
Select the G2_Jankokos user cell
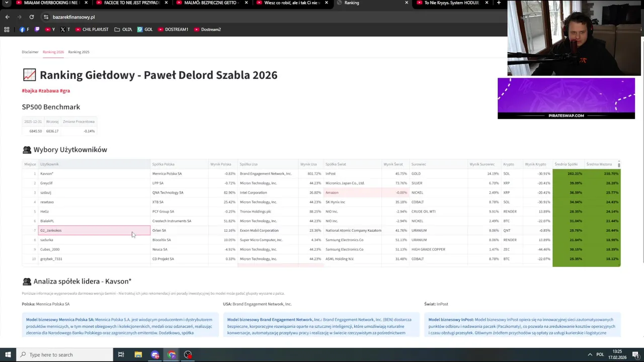(x=94, y=230)
